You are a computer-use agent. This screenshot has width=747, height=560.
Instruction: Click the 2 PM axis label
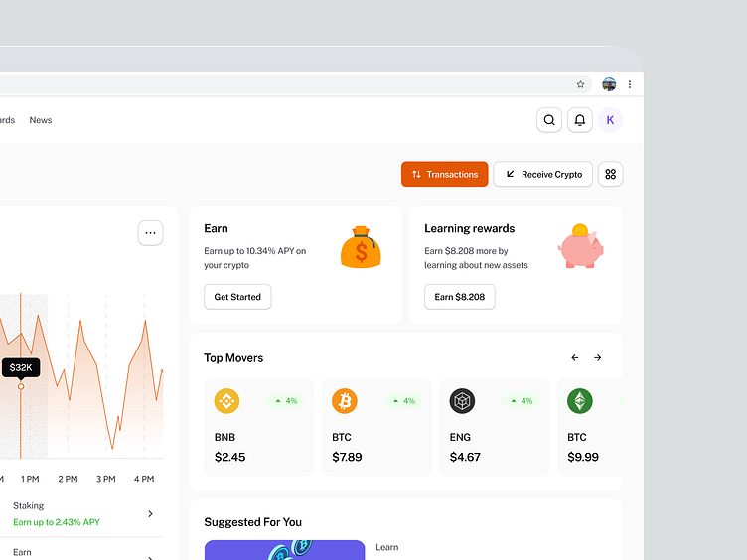pos(68,479)
